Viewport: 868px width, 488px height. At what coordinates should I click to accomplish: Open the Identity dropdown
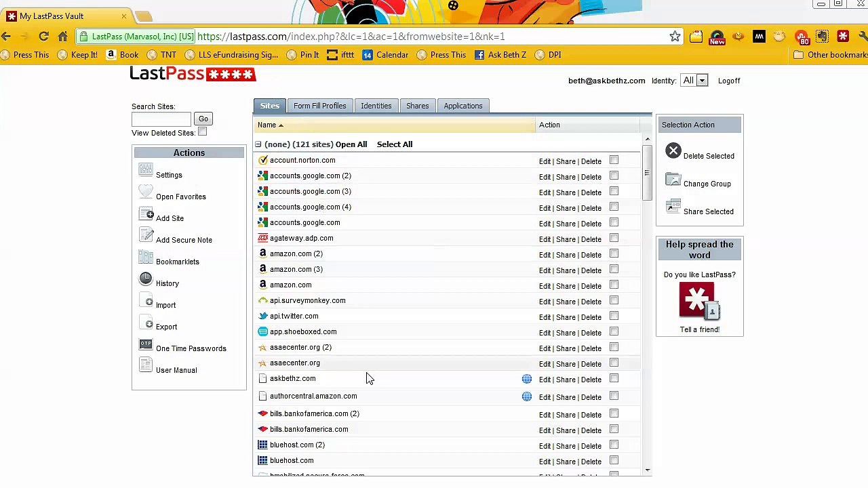[x=694, y=81]
